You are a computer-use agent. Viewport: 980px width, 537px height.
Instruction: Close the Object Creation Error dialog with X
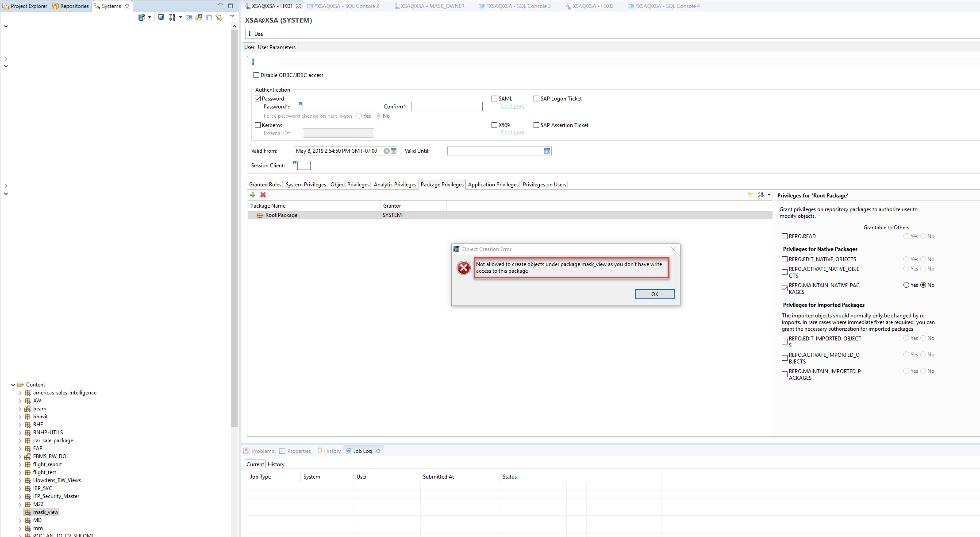673,249
